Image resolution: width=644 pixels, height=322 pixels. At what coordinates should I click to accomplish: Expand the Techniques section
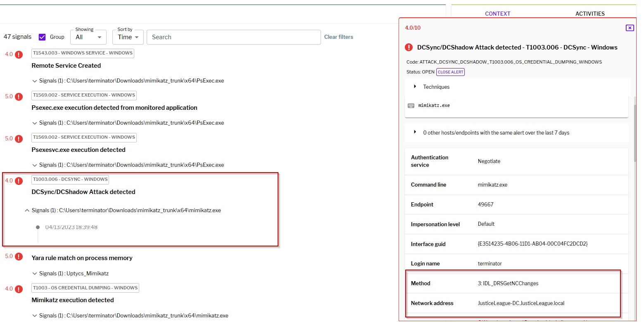415,87
